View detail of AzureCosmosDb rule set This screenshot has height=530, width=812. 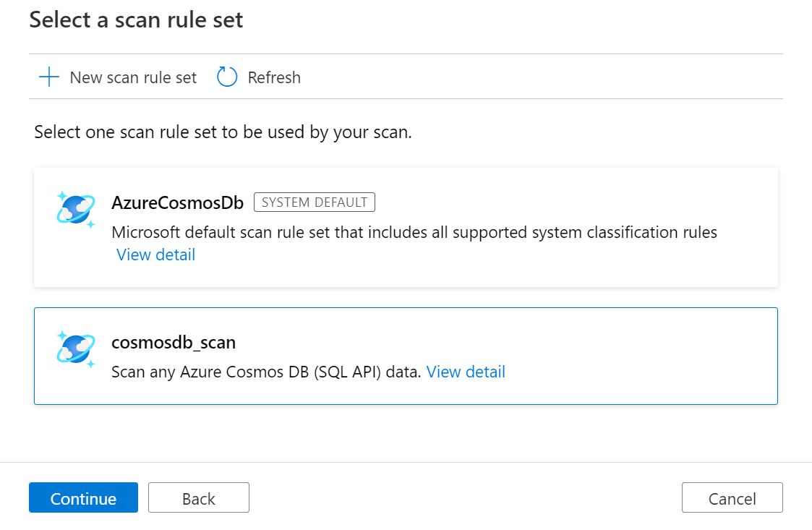pos(155,255)
